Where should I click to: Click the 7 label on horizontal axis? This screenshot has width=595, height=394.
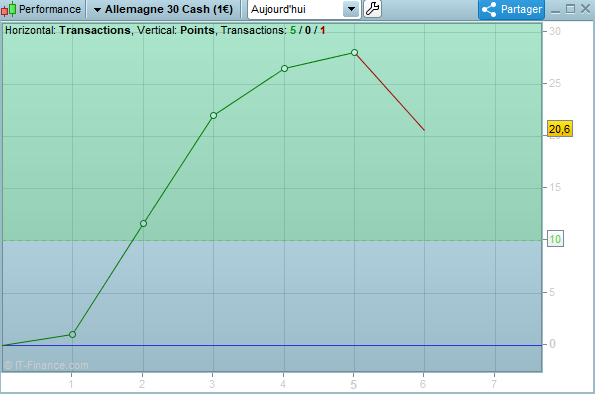[494, 384]
